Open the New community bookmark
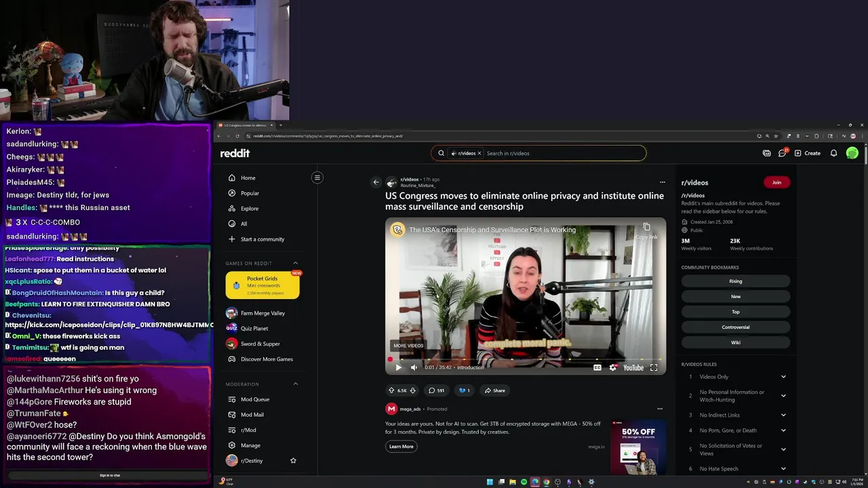The image size is (868, 488). pyautogui.click(x=736, y=296)
